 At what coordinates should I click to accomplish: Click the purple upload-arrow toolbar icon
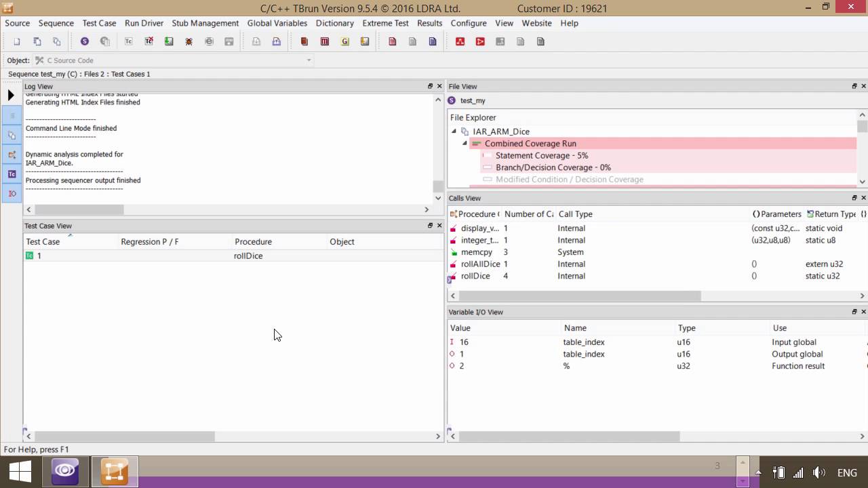(x=277, y=41)
